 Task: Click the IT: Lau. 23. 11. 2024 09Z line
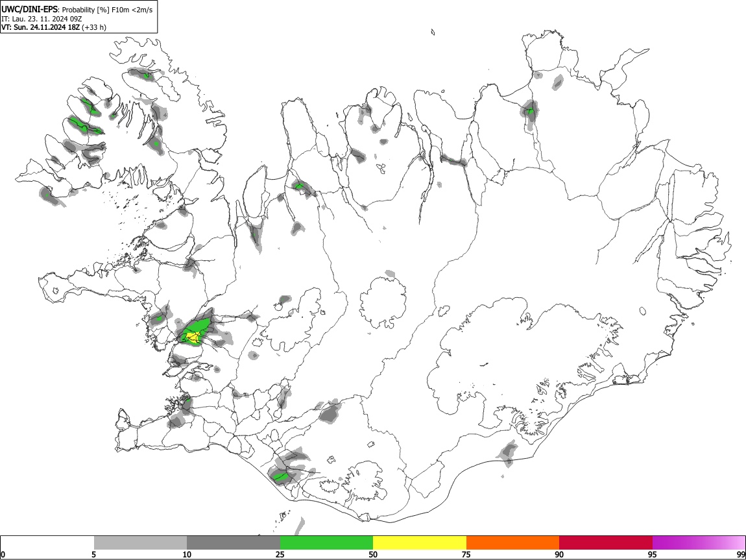[42, 19]
